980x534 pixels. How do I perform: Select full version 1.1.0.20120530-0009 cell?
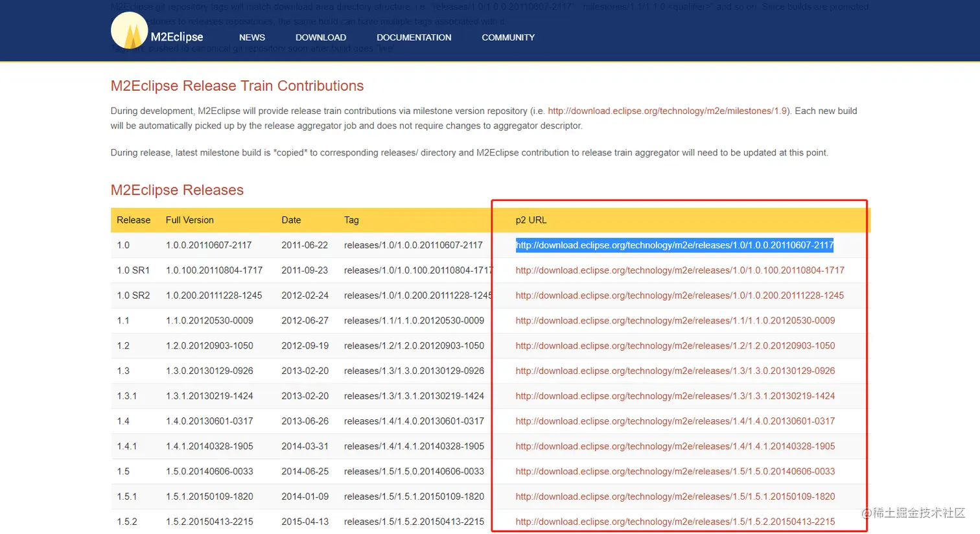tap(209, 321)
